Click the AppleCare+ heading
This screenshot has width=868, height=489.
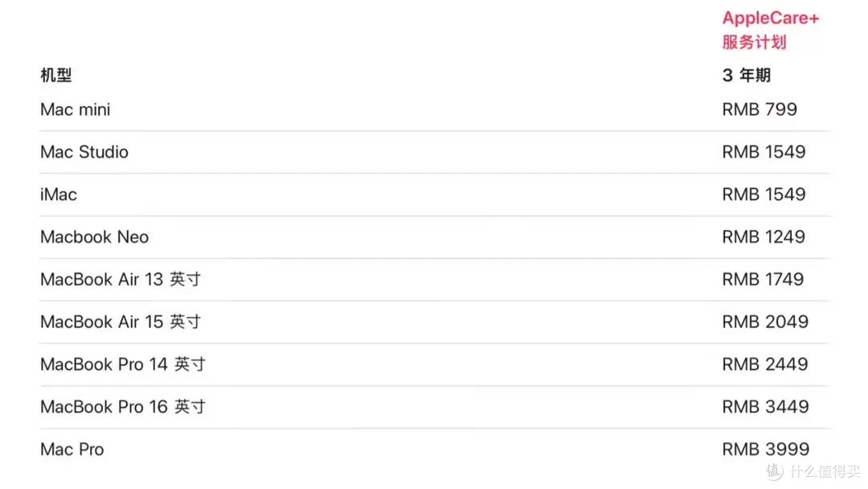coord(770,18)
